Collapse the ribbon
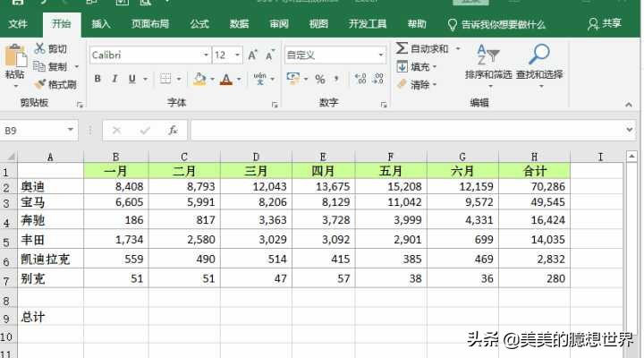The width and height of the screenshot is (644, 358). click(629, 105)
